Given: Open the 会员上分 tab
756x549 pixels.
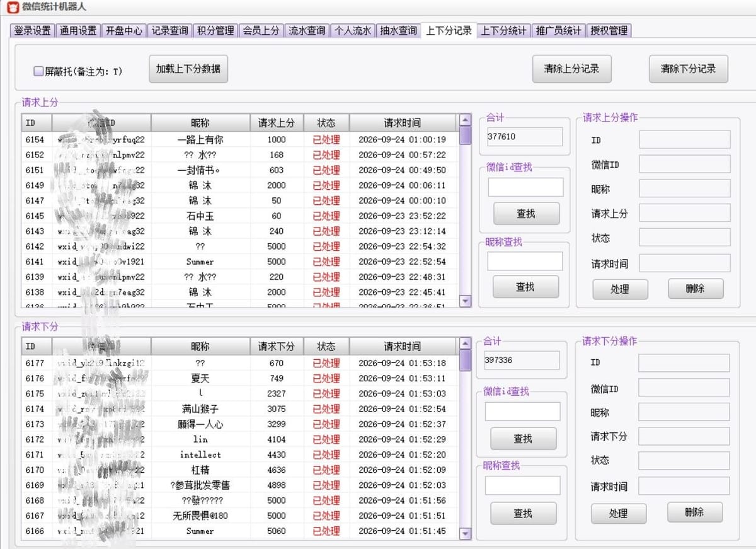Looking at the screenshot, I should pos(261,30).
